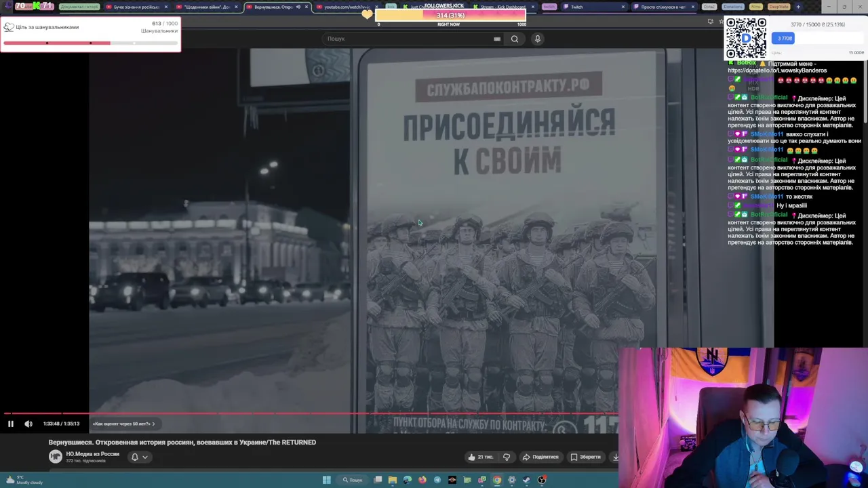
Task: Click the Ціль за шанувальниками goal progress bar
Action: (x=90, y=43)
